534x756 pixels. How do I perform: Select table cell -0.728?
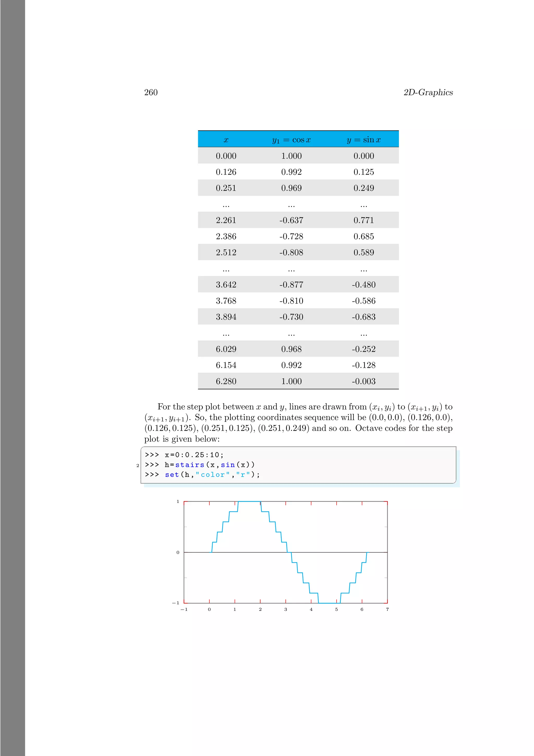(291, 236)
